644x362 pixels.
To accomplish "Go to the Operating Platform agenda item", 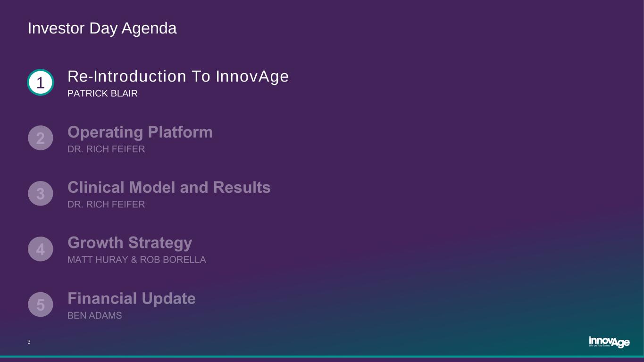I will pyautogui.click(x=140, y=132).
